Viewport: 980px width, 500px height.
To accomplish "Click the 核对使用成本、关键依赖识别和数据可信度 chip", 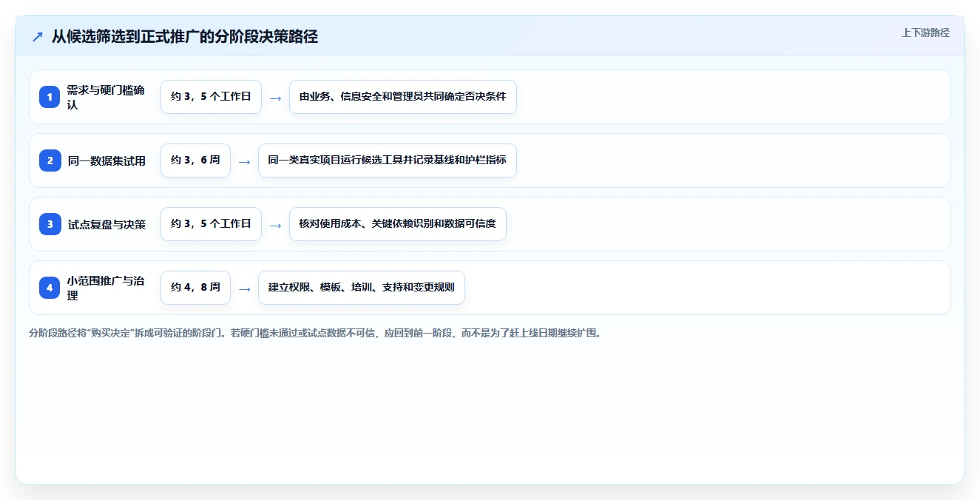I will click(x=397, y=224).
